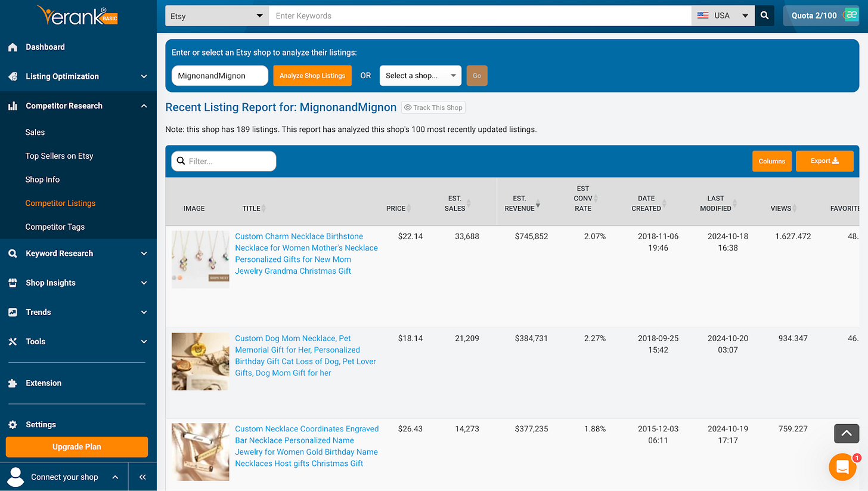Sort by Last Modified column arrows
The width and height of the screenshot is (868, 491).
click(x=734, y=203)
